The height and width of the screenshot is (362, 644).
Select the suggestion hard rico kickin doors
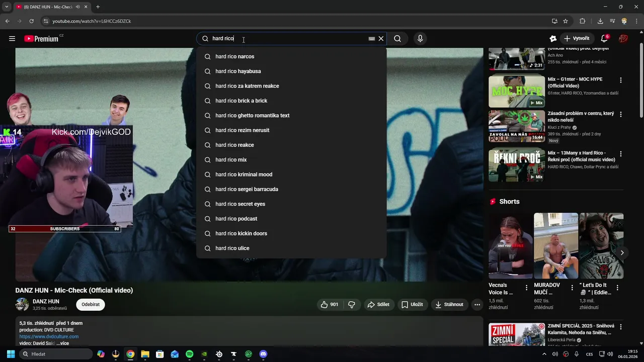[x=292, y=233]
